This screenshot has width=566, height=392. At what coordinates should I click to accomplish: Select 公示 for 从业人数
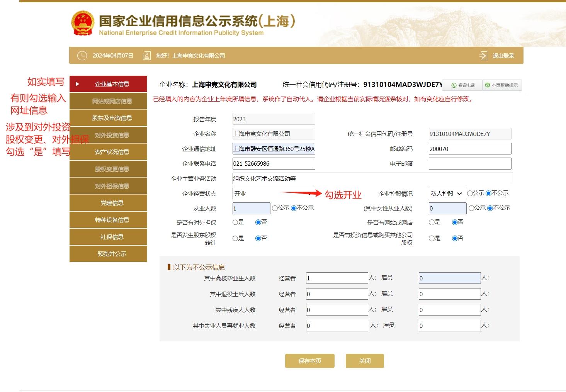click(x=275, y=208)
